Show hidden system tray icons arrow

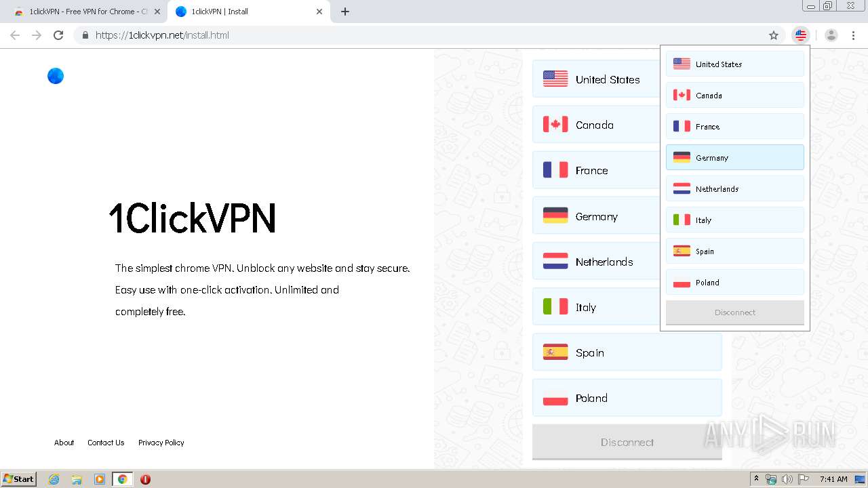[756, 479]
